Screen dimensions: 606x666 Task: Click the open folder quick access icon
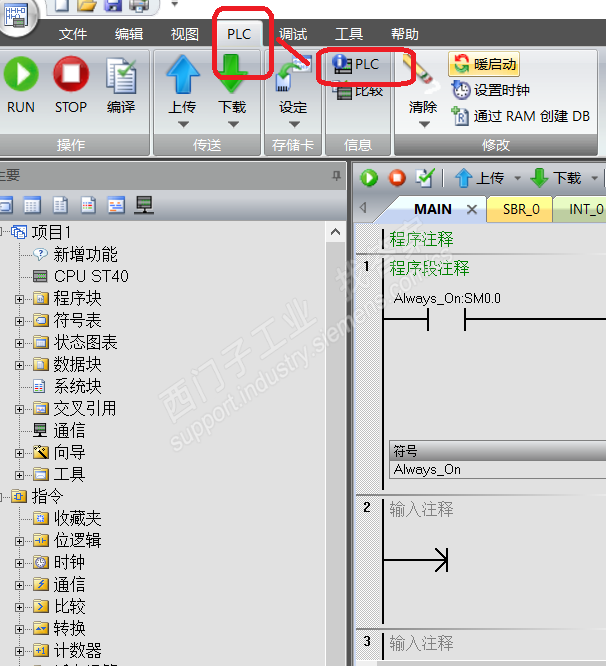pos(88,6)
